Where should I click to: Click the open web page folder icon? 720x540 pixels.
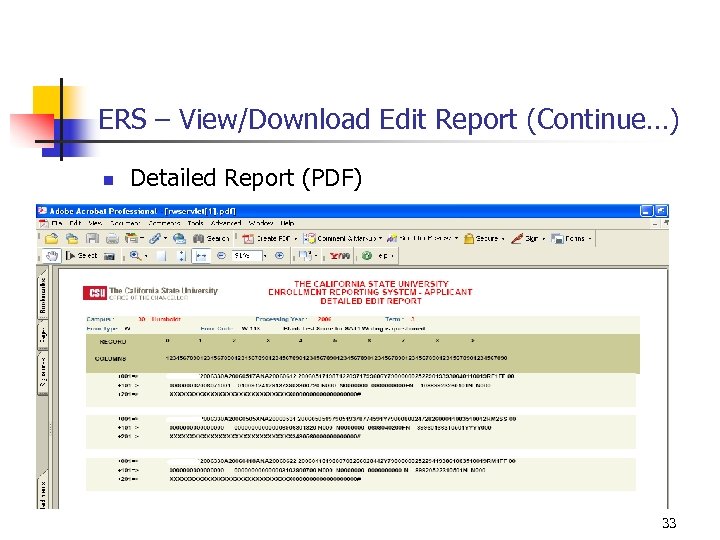tap(72, 238)
